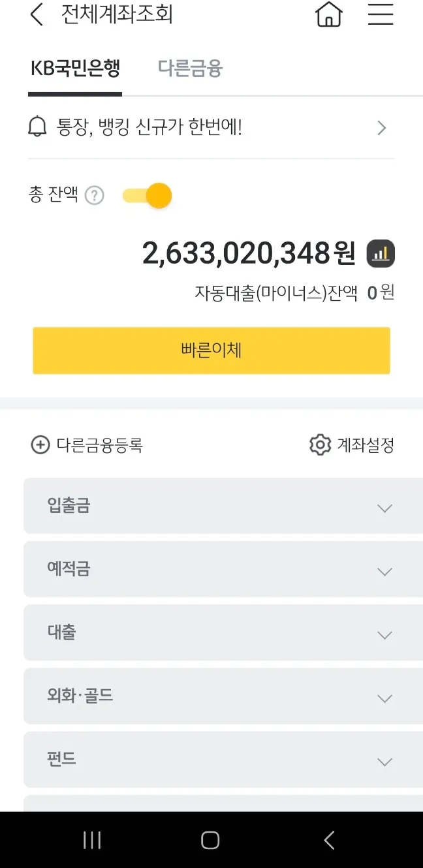
Task: Expand the 대출 section
Action: [x=384, y=634]
